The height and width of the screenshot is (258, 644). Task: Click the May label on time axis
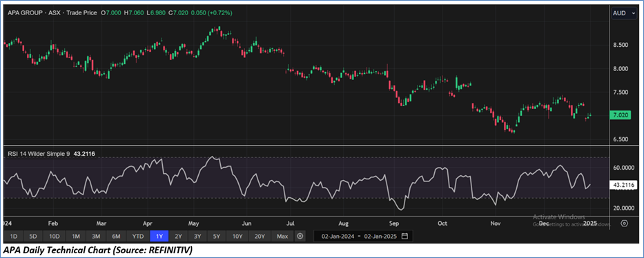(194, 224)
